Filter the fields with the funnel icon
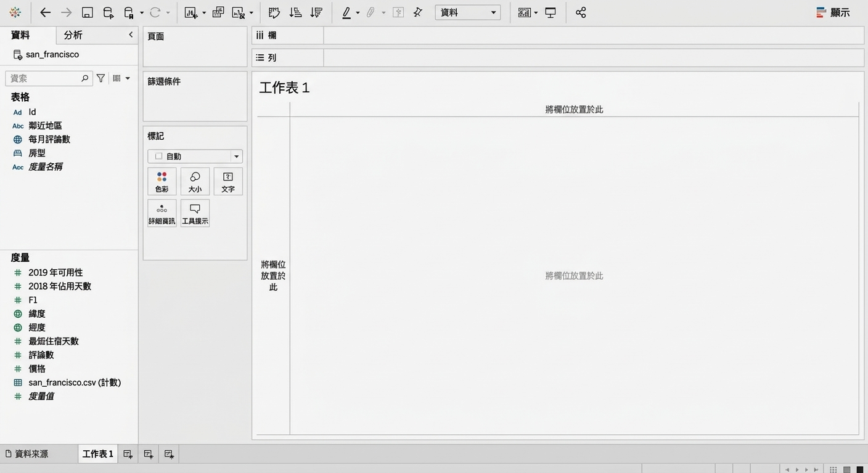 tap(100, 78)
